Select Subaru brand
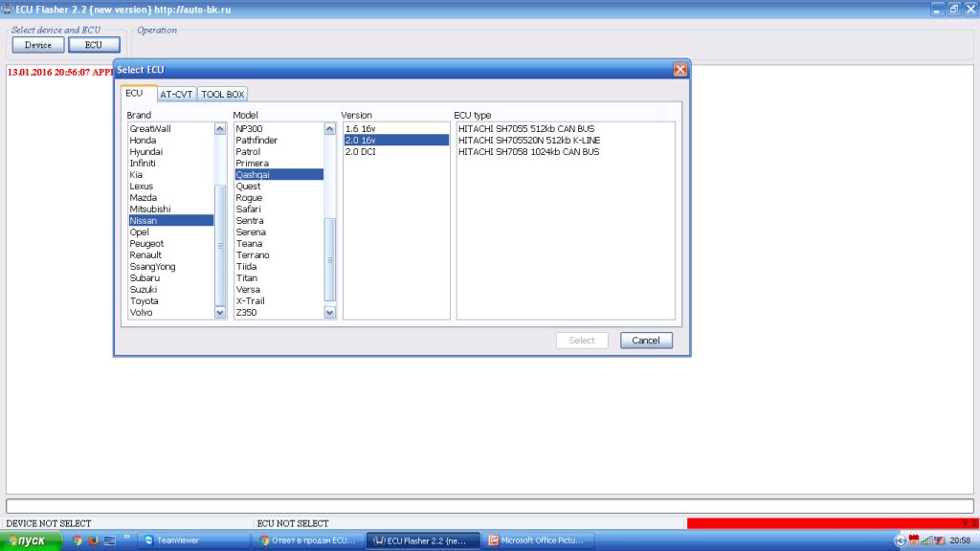980x551 pixels. (170, 278)
